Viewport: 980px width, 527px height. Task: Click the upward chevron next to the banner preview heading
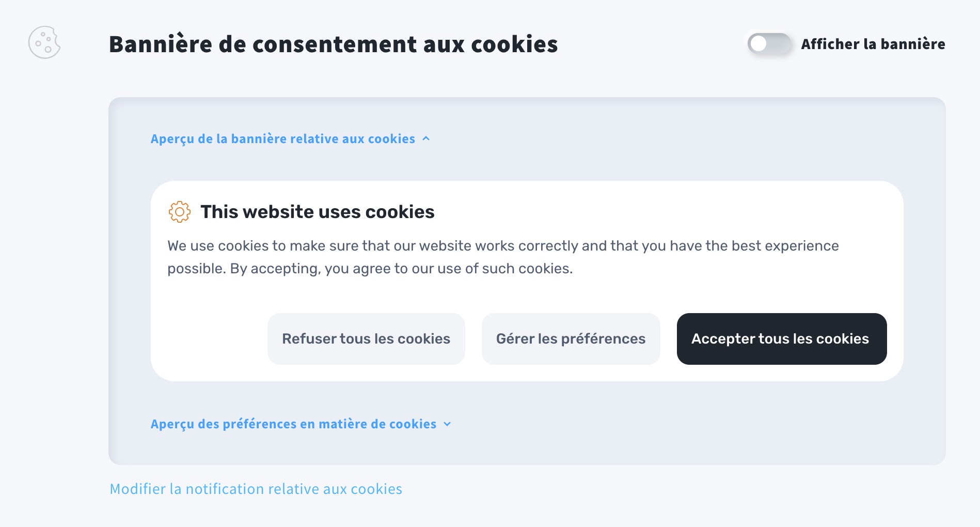pos(427,138)
